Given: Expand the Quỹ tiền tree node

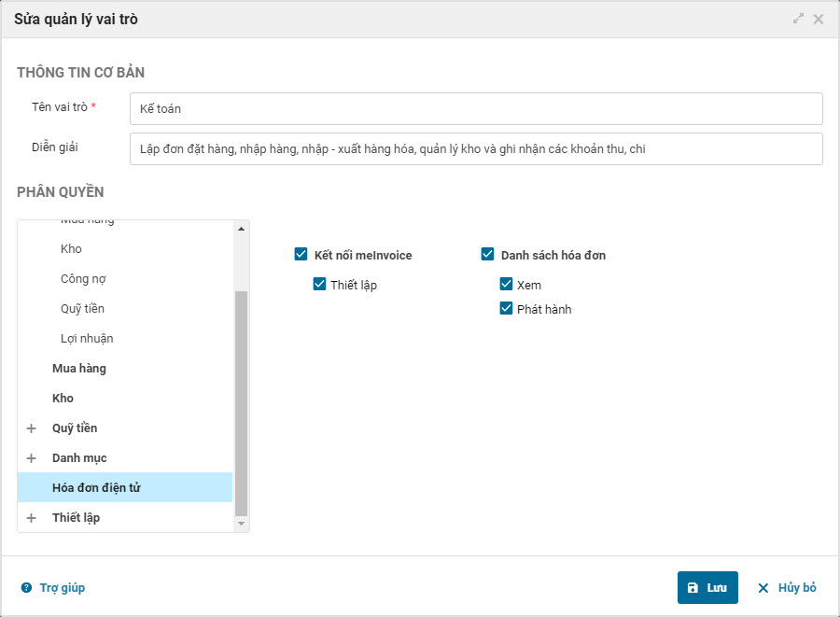Looking at the screenshot, I should click(x=32, y=428).
